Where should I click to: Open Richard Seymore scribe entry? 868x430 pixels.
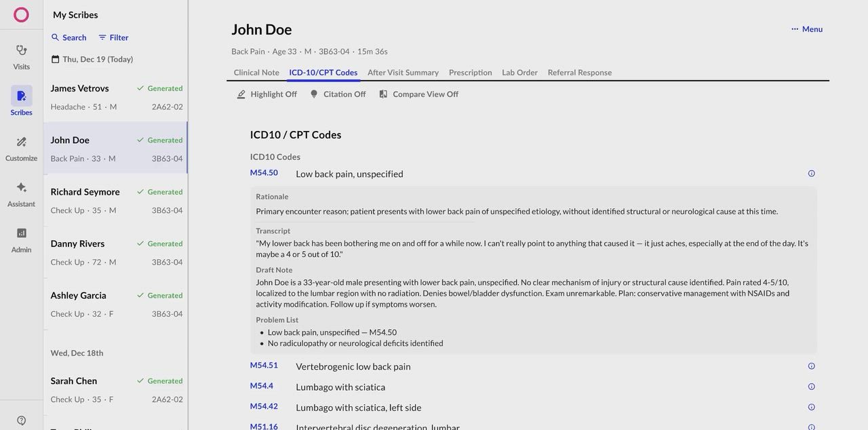[x=116, y=200]
